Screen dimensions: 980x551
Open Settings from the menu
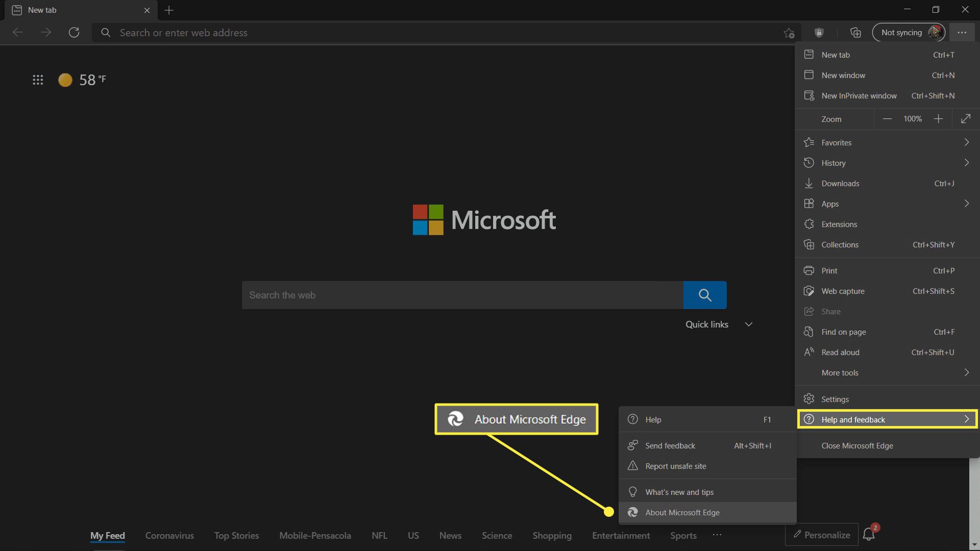click(835, 399)
